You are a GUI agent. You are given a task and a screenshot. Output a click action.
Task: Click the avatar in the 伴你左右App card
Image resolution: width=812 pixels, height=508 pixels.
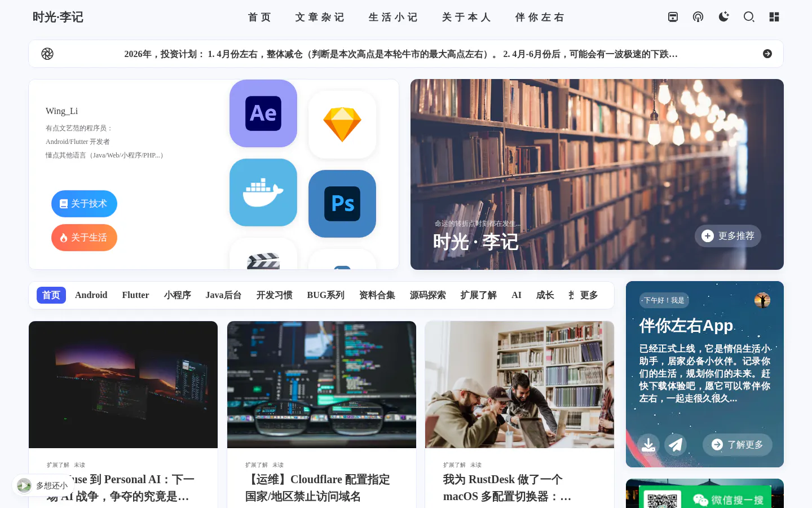point(762,300)
